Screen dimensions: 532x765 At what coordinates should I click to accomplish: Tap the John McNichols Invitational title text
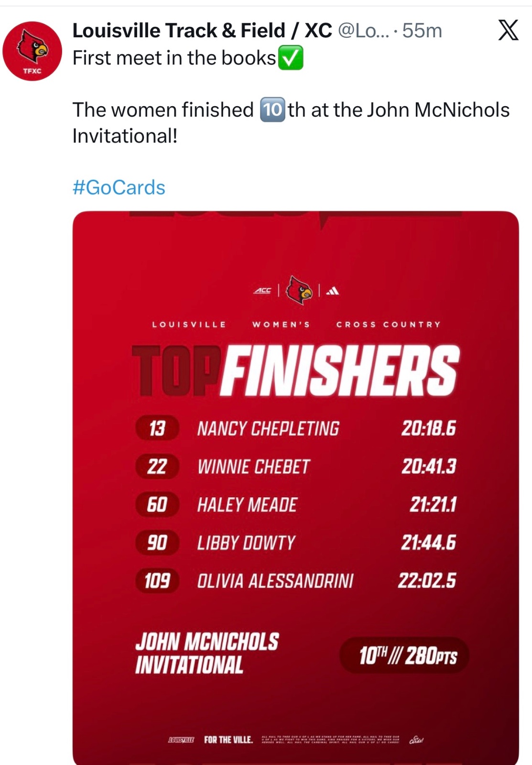pyautogui.click(x=207, y=653)
